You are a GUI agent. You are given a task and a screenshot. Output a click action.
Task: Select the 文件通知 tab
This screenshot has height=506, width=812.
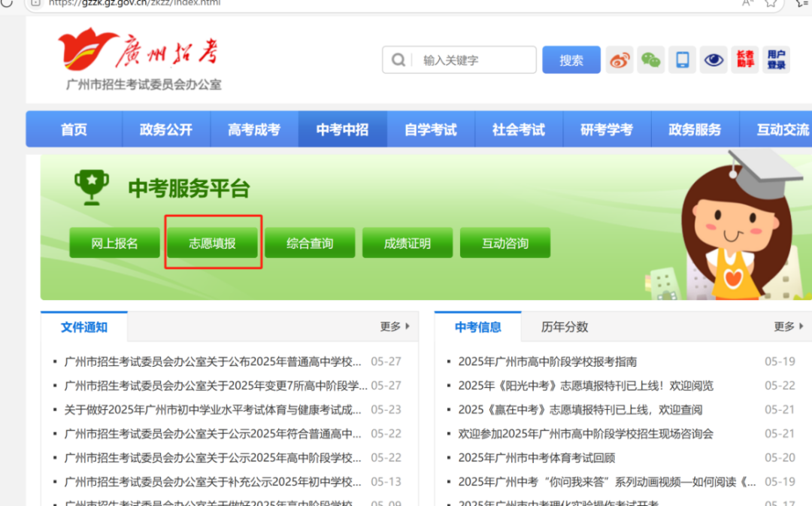[x=84, y=327]
